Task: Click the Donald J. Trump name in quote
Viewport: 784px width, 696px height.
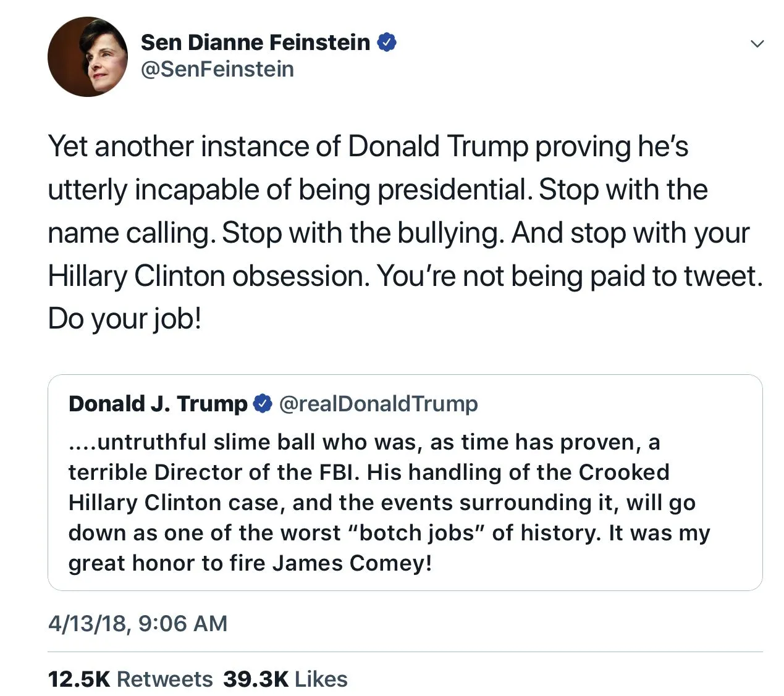Action: 158,403
